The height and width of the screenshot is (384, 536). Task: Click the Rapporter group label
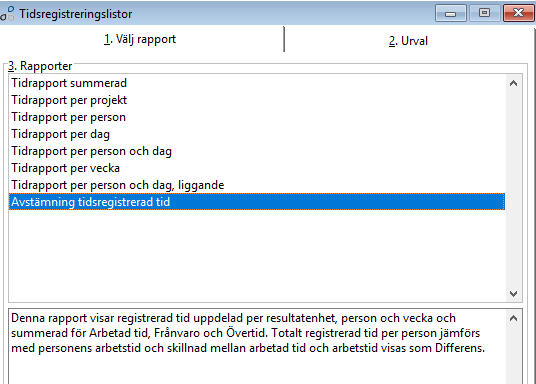[x=40, y=66]
